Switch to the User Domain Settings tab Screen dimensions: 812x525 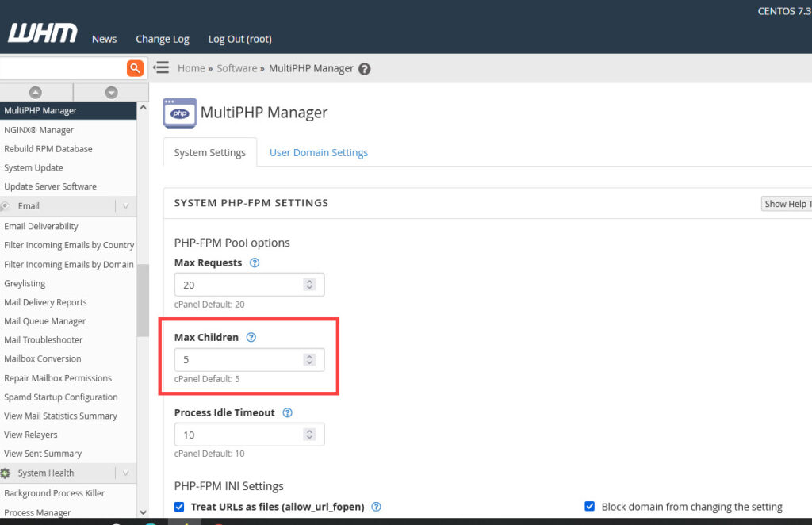[319, 152]
